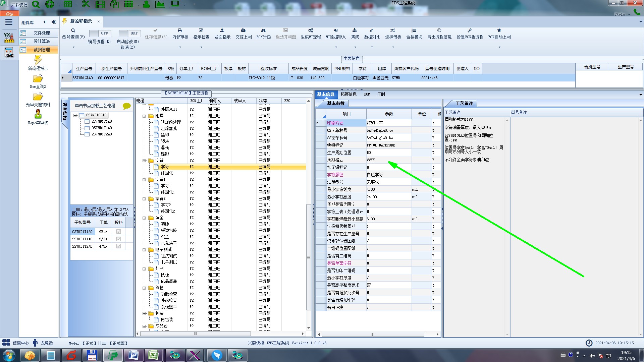Click the 型号查询 search icon
This screenshot has width=644, height=362.
(x=73, y=31)
